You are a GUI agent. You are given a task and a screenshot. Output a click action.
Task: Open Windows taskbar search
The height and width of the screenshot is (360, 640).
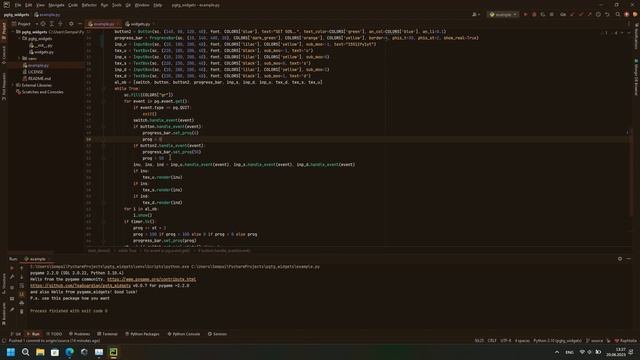pos(25,352)
